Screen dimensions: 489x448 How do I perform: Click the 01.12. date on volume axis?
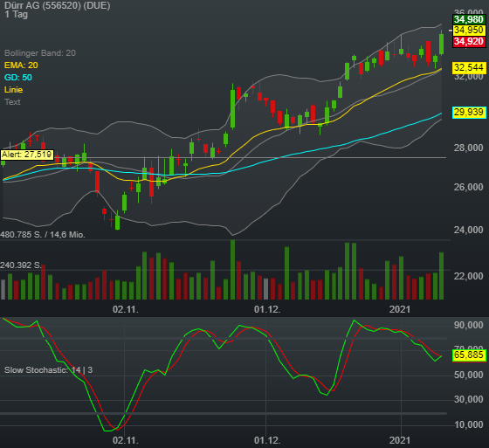coord(267,309)
